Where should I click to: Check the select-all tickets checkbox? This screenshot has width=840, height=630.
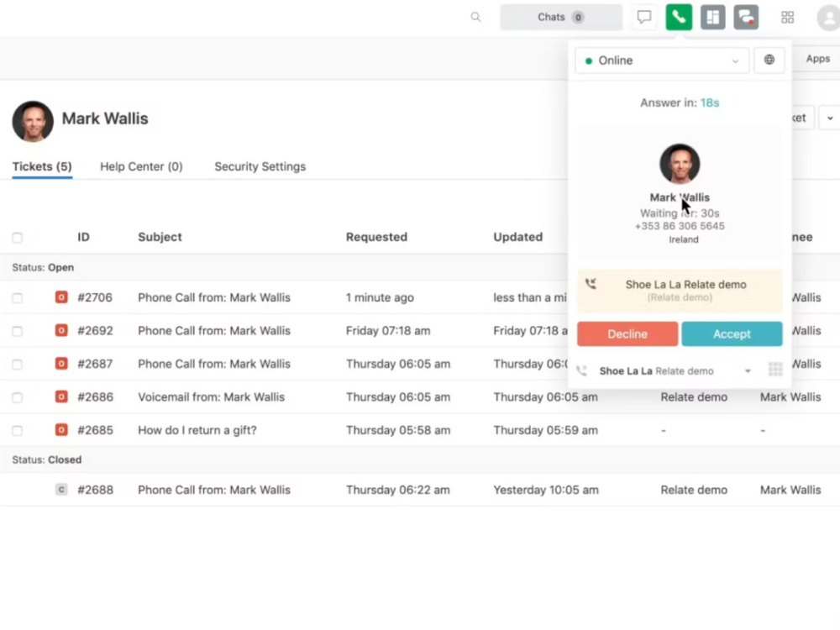(x=17, y=237)
